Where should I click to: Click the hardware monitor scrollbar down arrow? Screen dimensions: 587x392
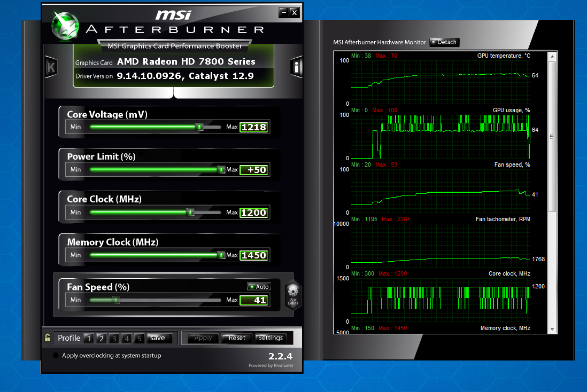point(552,330)
